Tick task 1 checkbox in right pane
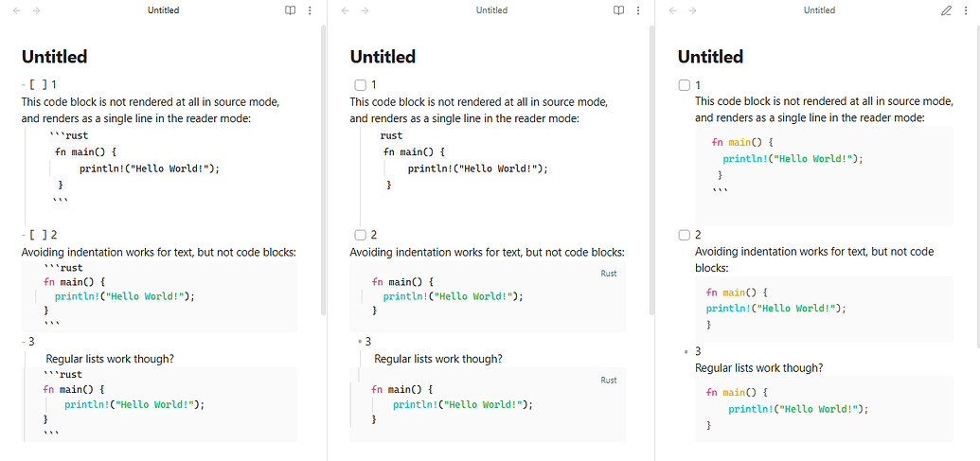Screen dimensions: 980x461 click(x=685, y=85)
